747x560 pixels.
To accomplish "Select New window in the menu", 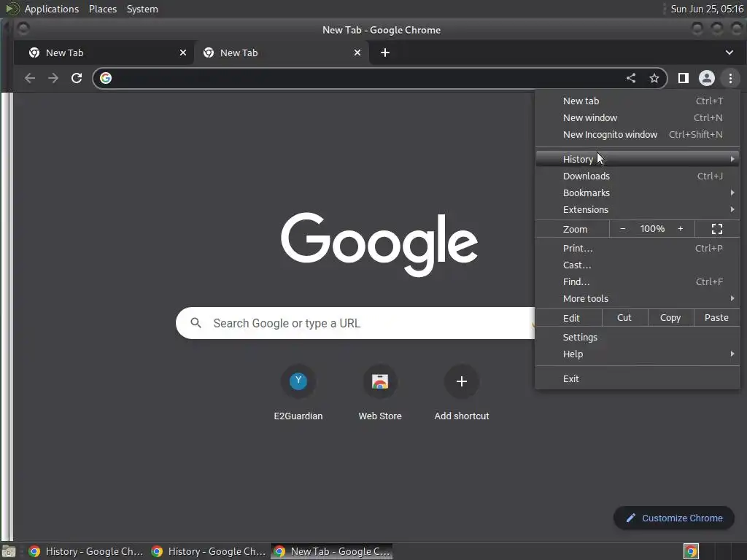I will click(638, 117).
